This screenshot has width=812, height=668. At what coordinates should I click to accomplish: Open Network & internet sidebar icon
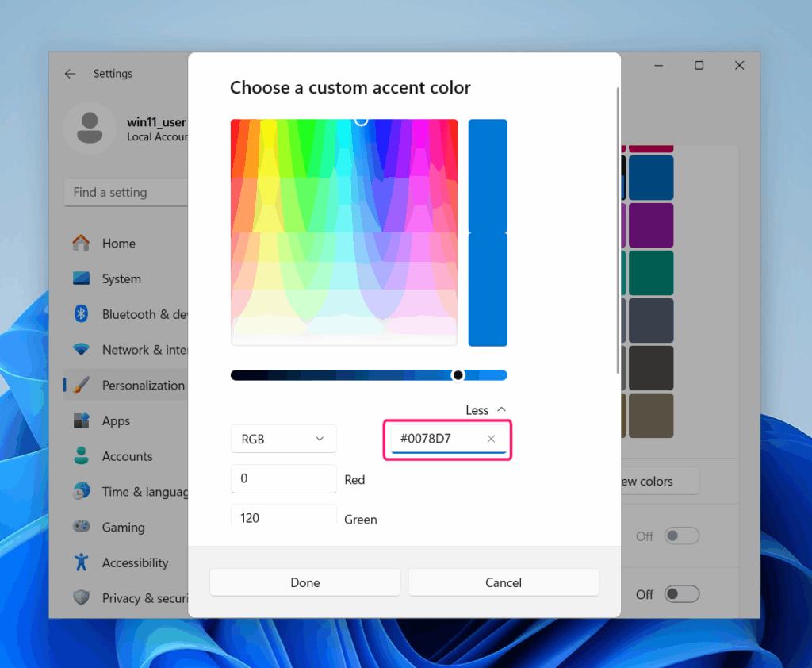82,349
